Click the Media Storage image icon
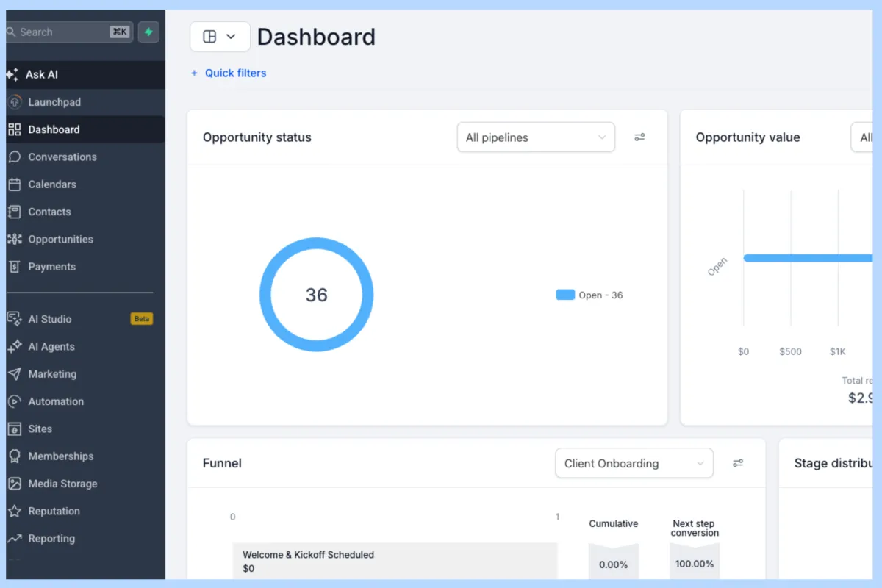 click(14, 484)
